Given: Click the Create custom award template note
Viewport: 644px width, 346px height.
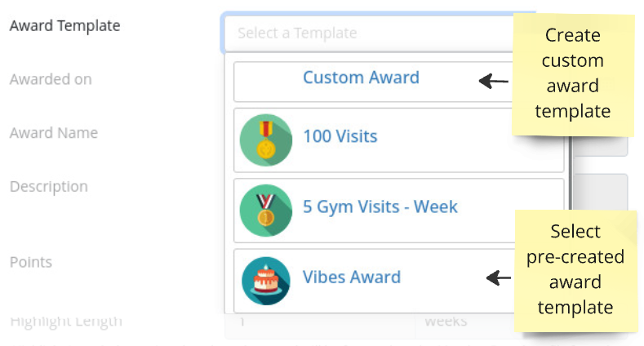Looking at the screenshot, I should pos(572,73).
